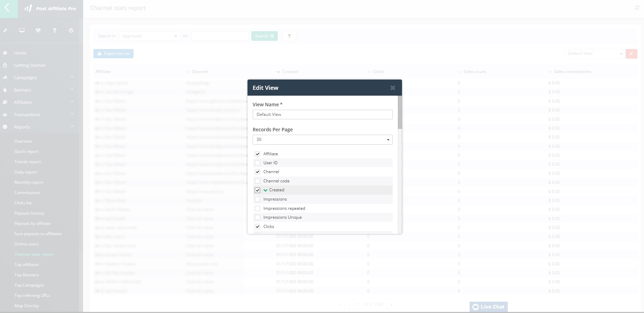
Task: Collapse the sidebar with the back chevron
Action: point(9,9)
